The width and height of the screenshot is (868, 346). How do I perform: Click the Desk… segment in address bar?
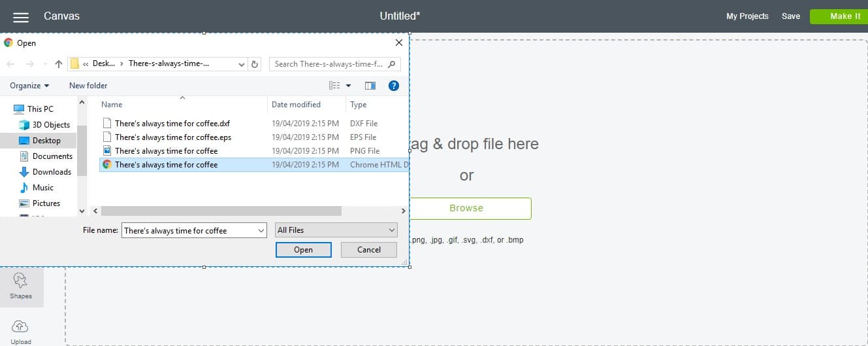(x=103, y=64)
